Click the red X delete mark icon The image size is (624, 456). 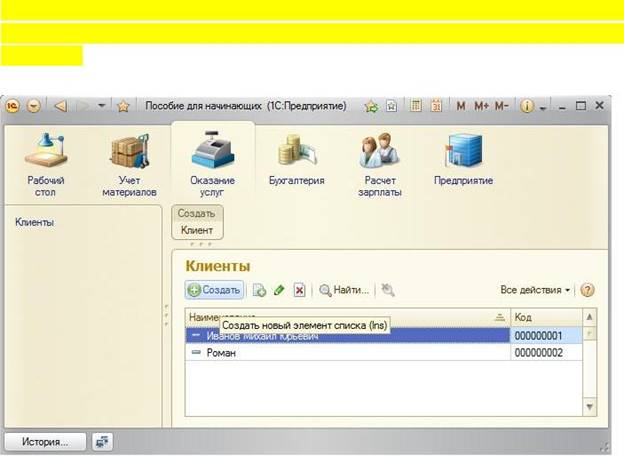(x=299, y=290)
